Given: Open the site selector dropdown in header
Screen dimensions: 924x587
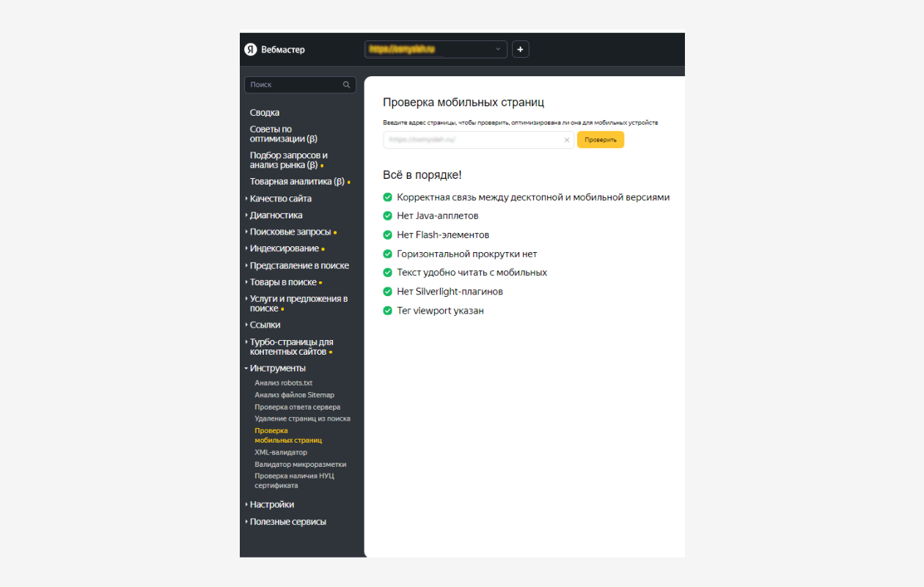Looking at the screenshot, I should [x=436, y=49].
